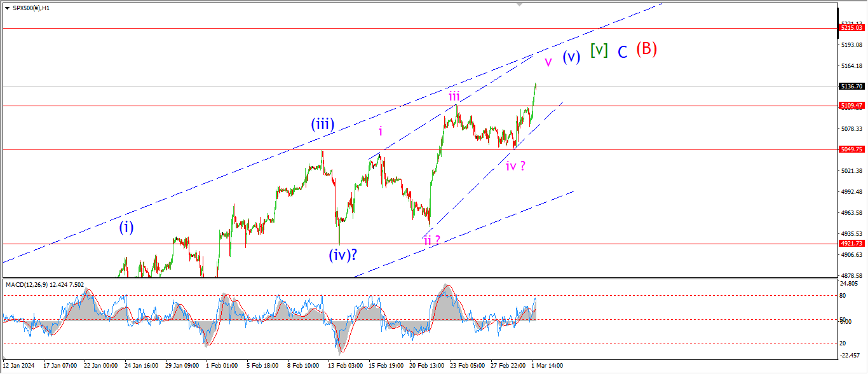Click the red 5049.75 price level tag
Viewport: 868px width, 374px height.
[x=851, y=149]
